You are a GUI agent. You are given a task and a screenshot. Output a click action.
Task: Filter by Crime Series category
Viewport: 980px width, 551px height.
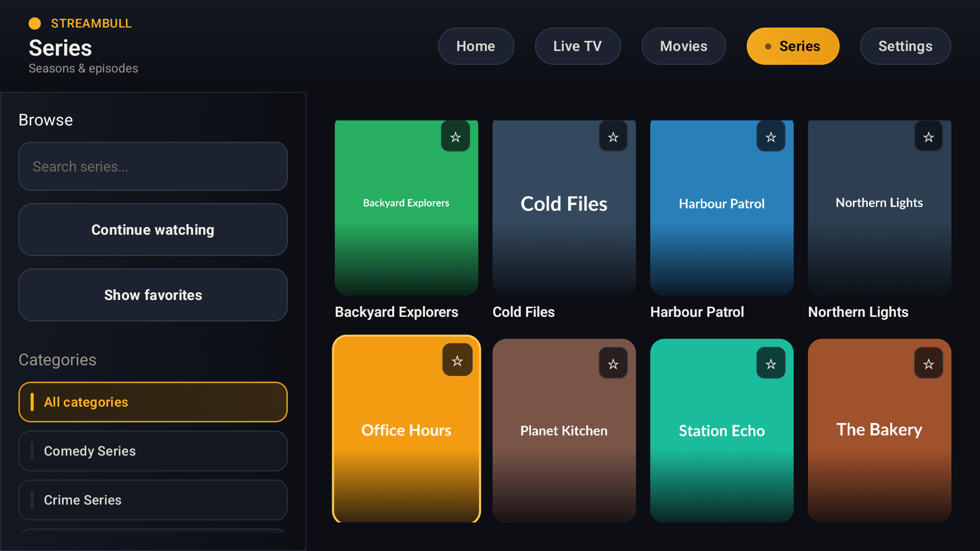[153, 500]
